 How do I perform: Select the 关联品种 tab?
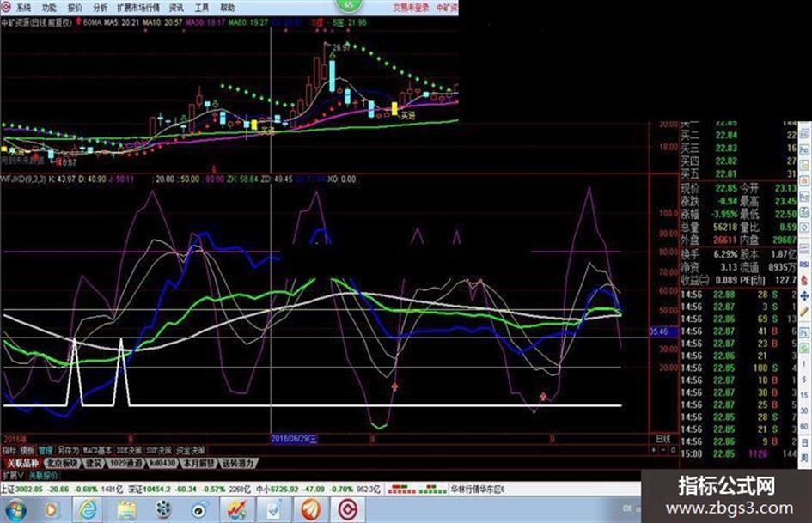22,463
